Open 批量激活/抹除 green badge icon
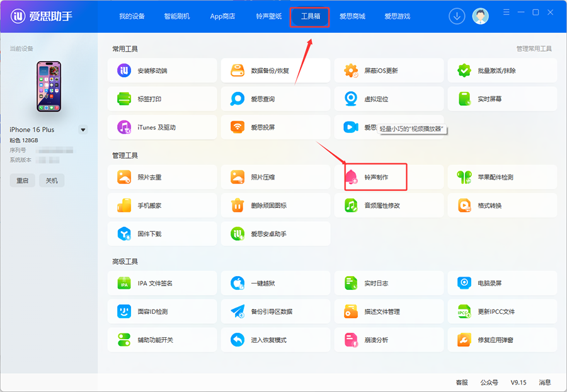Image resolution: width=567 pixels, height=392 pixels. (x=464, y=71)
